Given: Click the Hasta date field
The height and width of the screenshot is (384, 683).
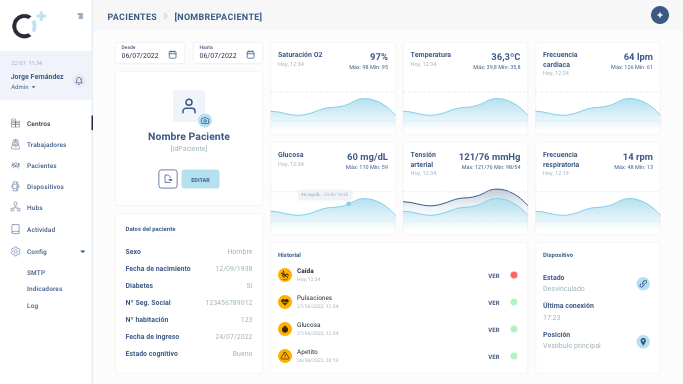Looking at the screenshot, I should pyautogui.click(x=228, y=53).
